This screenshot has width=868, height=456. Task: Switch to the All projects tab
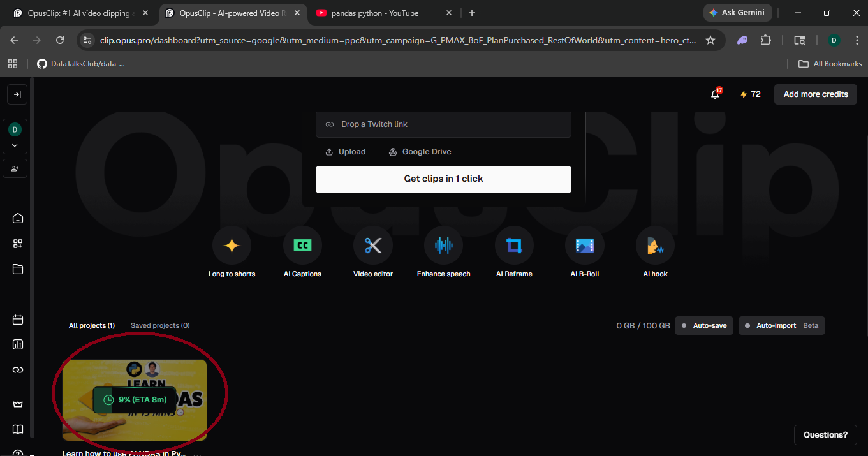pos(92,325)
